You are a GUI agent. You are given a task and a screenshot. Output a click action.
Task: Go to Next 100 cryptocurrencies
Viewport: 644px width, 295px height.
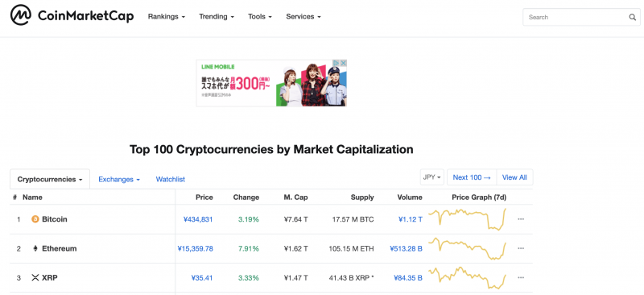pos(472,177)
